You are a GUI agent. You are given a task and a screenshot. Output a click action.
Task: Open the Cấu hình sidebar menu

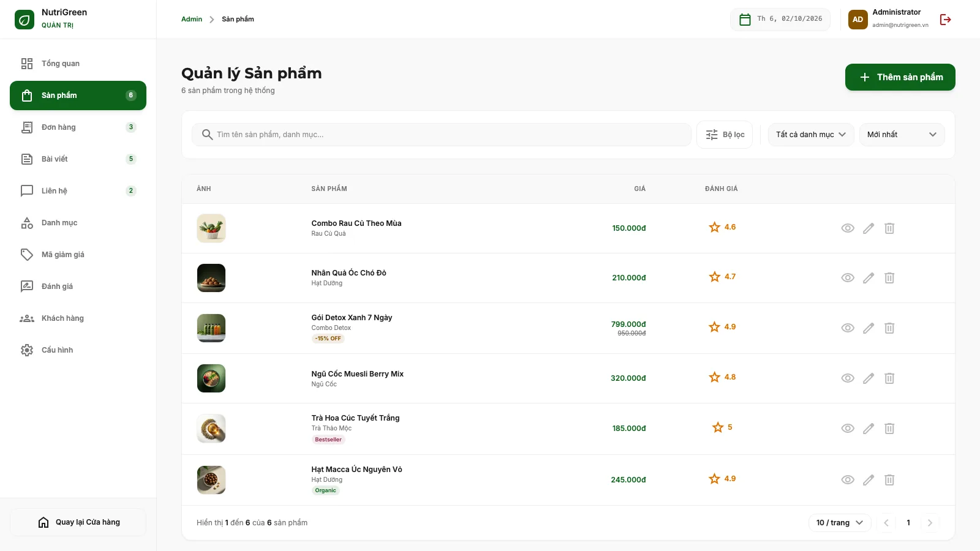click(x=78, y=350)
